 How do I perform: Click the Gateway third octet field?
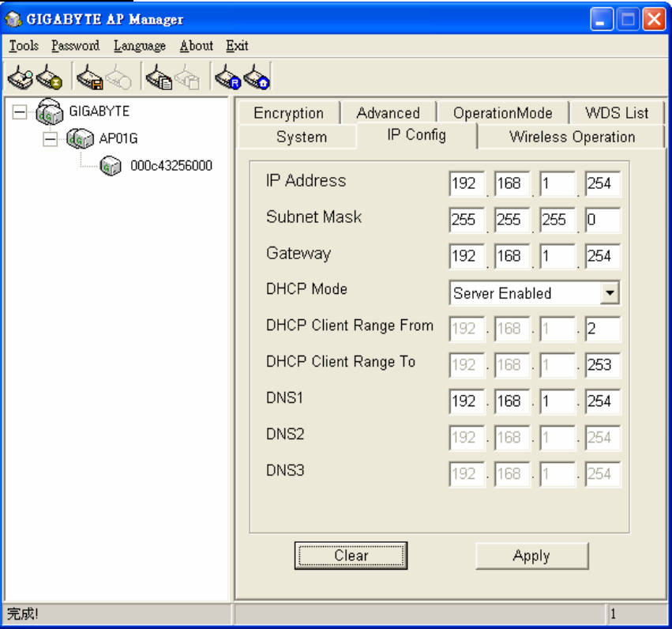click(557, 256)
